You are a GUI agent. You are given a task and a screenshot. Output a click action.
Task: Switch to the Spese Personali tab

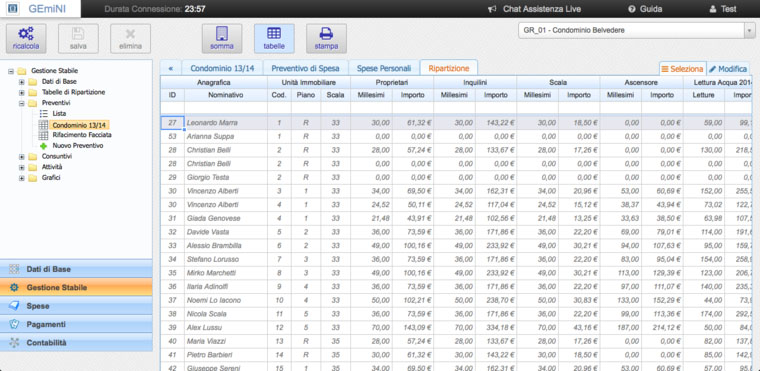384,68
